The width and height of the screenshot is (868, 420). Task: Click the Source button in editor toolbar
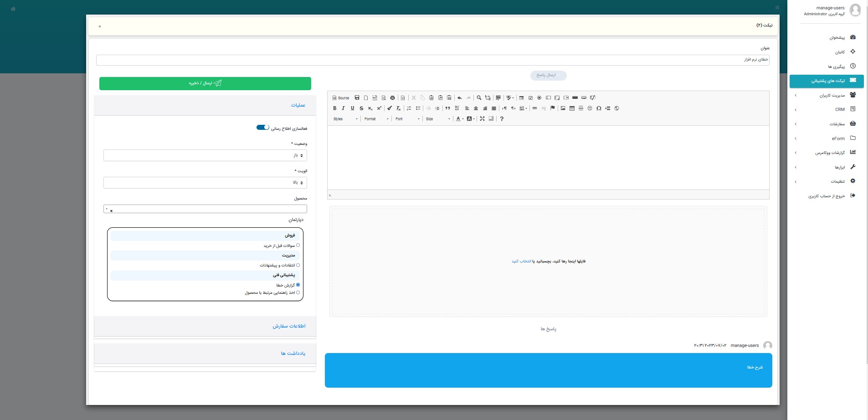click(x=341, y=98)
